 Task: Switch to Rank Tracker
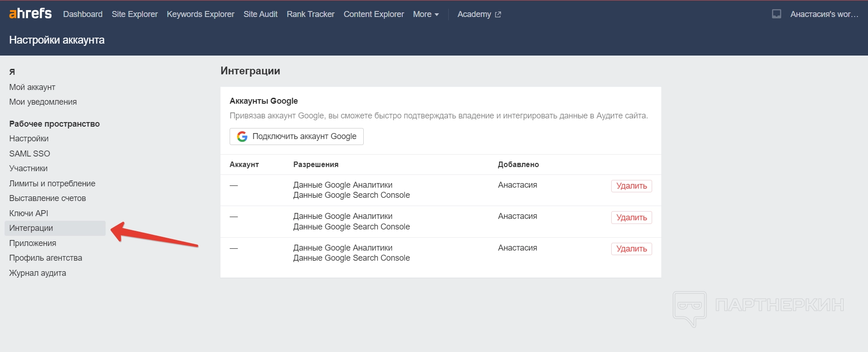click(310, 14)
